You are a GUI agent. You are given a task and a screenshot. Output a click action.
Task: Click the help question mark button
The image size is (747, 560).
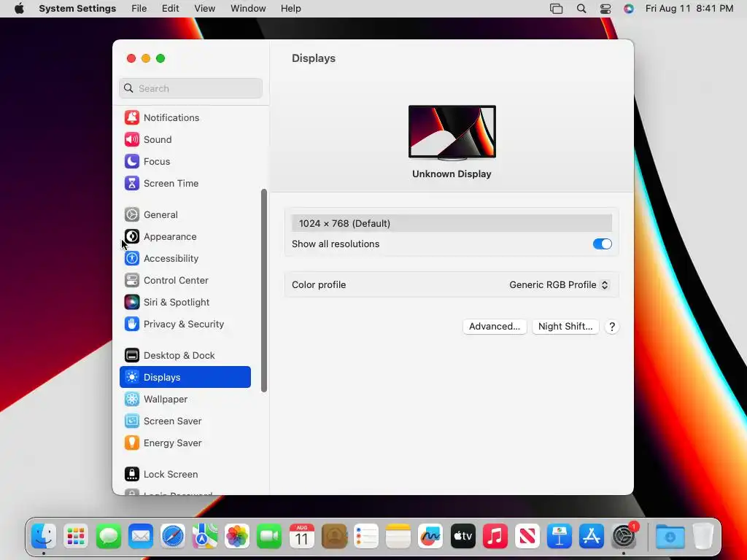pyautogui.click(x=612, y=327)
